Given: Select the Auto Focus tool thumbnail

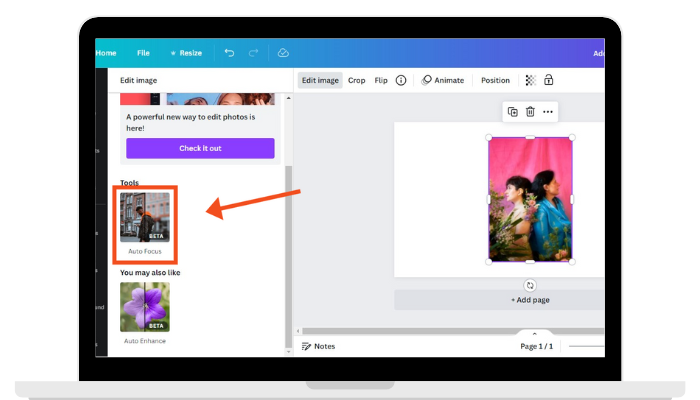Looking at the screenshot, I should pos(145,217).
